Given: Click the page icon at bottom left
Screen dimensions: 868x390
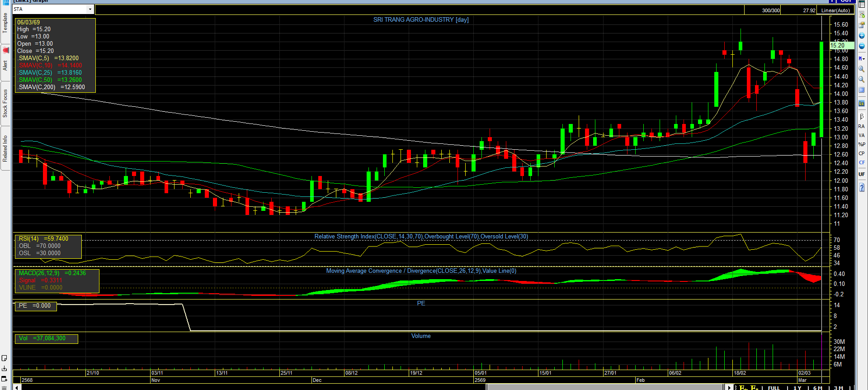Looking at the screenshot, I should tap(5, 358).
